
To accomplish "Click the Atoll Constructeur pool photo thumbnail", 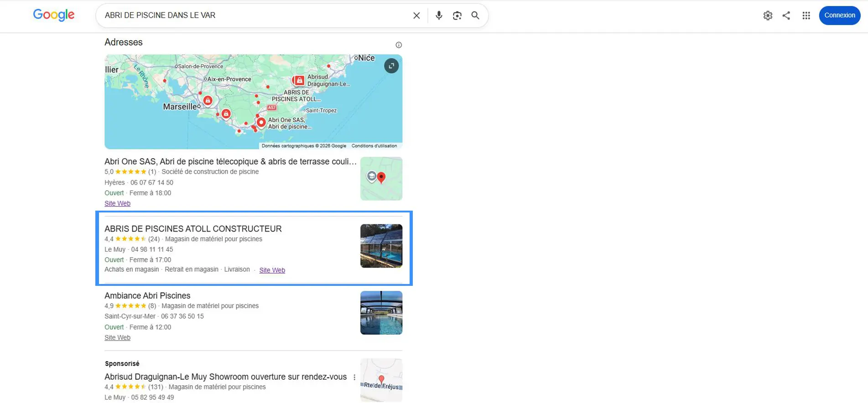I will pos(381,246).
